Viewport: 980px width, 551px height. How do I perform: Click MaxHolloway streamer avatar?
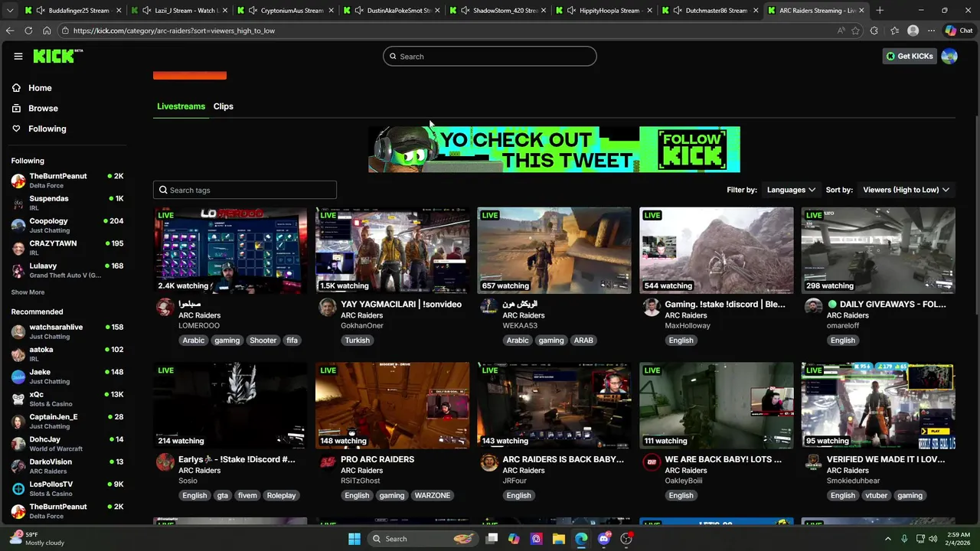652,308
